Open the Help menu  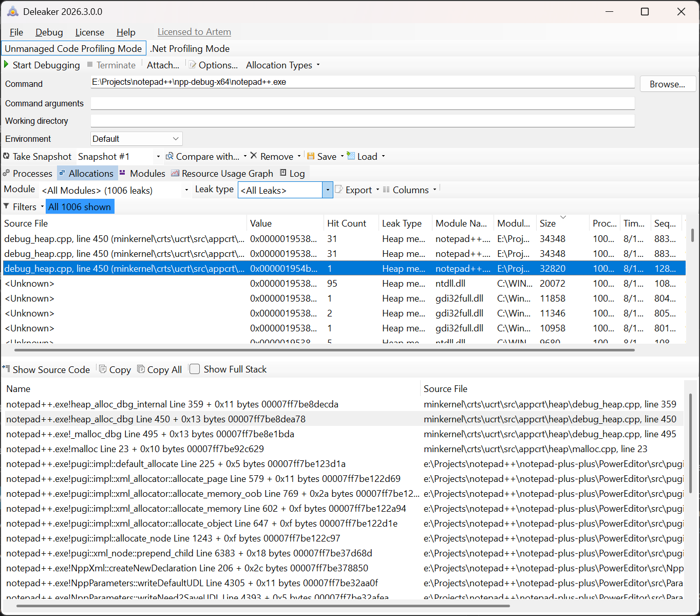pyautogui.click(x=126, y=32)
